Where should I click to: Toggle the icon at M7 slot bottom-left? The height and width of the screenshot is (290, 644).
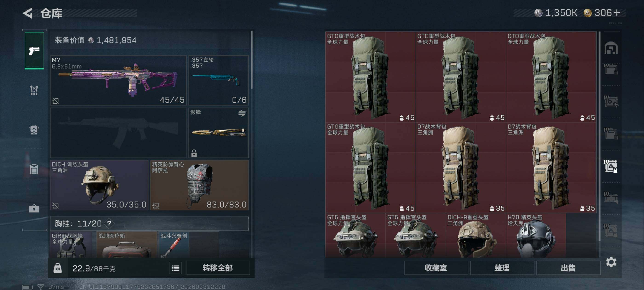pyautogui.click(x=55, y=101)
